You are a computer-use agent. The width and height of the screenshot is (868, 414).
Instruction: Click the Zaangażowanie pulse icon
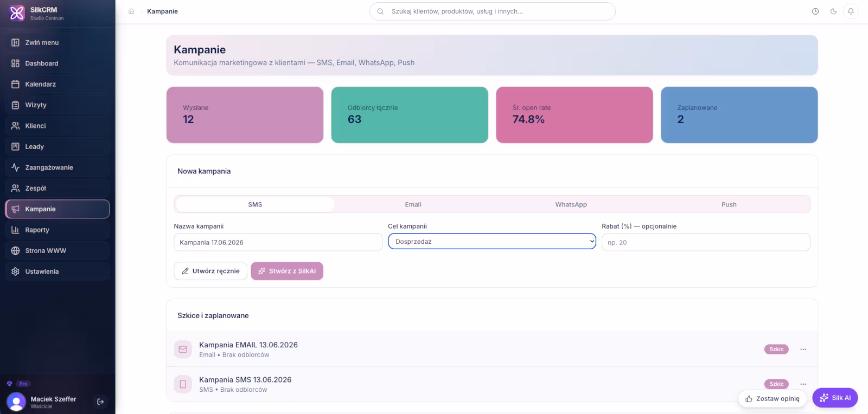15,167
